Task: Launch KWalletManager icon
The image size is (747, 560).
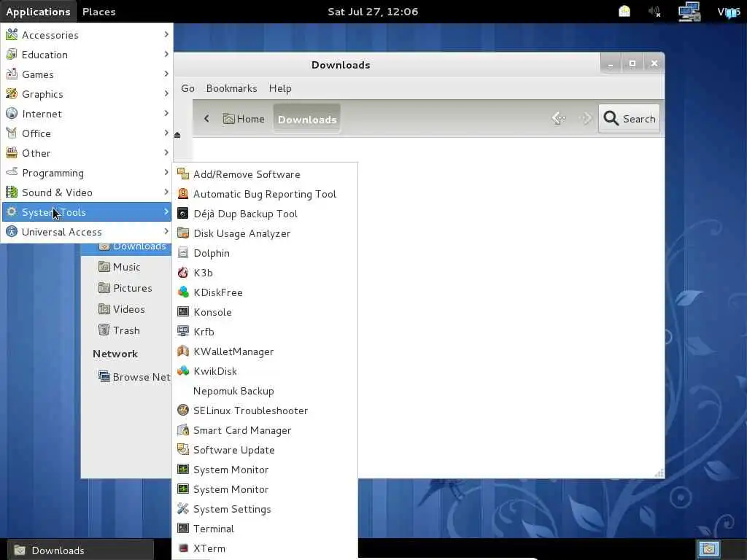Action: coord(183,351)
